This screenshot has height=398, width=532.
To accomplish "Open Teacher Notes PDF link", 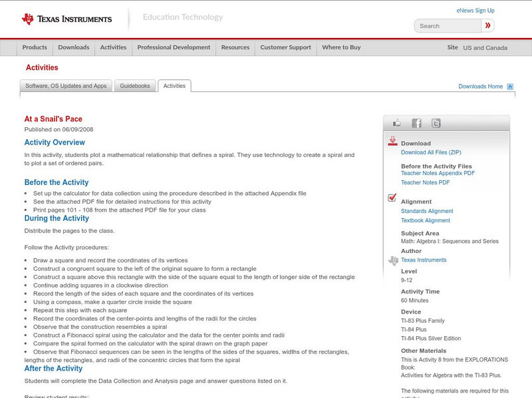I will point(425,182).
